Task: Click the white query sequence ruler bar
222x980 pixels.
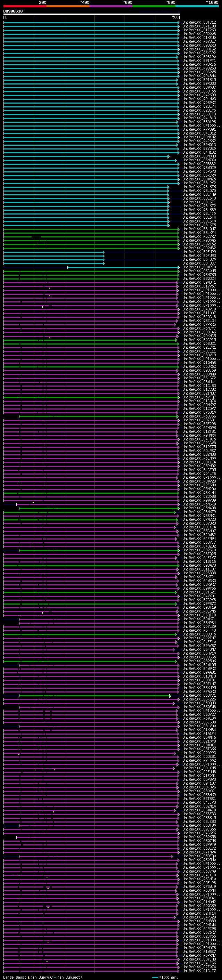Action: (92, 14)
